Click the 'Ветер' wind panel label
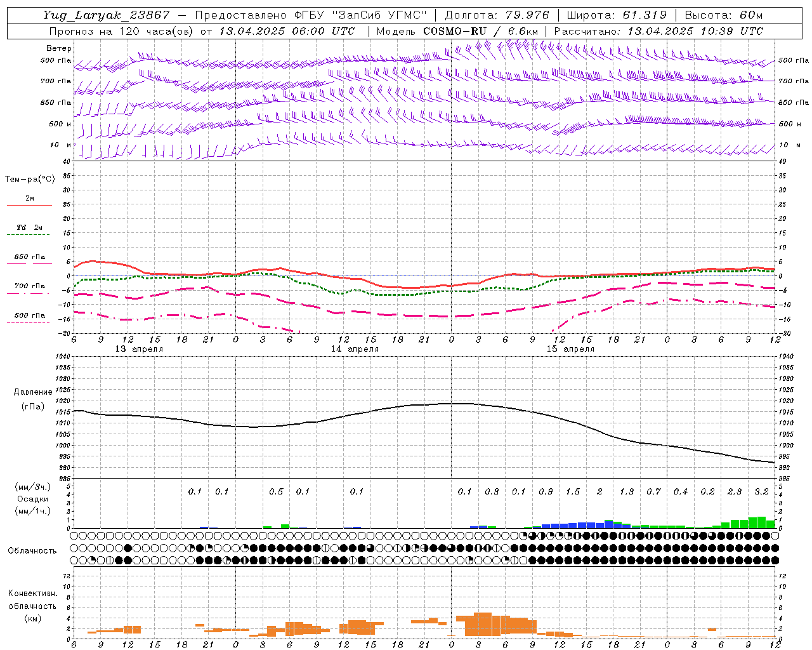The image size is (812, 650). tap(59, 48)
